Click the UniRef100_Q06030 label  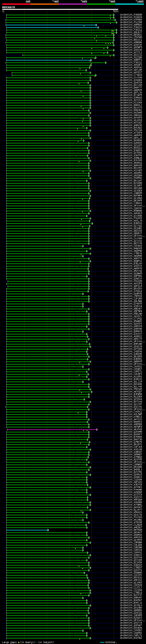click(x=131, y=45)
